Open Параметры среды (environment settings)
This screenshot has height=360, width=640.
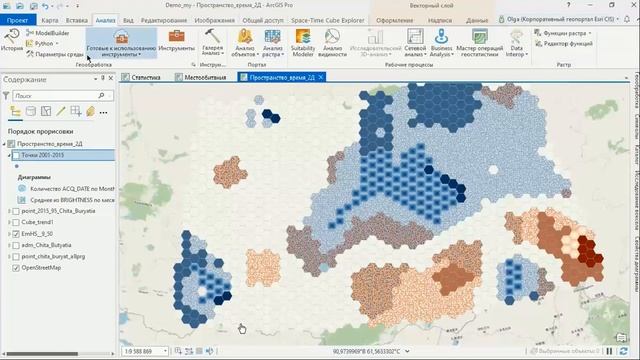[x=55, y=54]
